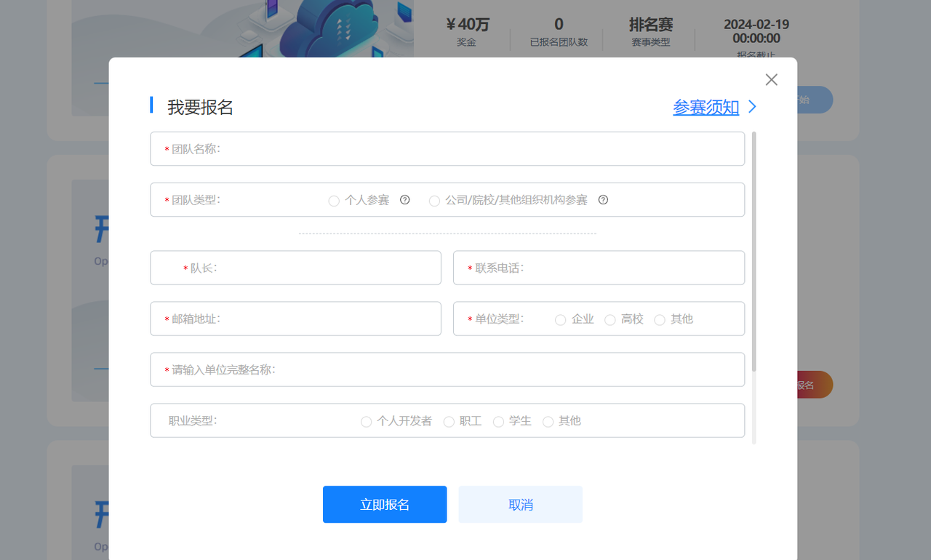
Task: Focus the 邮箱地址 input field
Action: (x=295, y=319)
